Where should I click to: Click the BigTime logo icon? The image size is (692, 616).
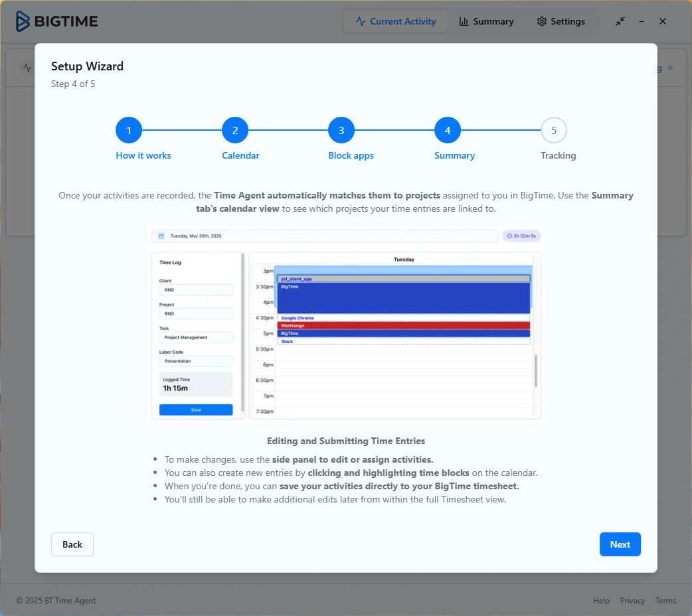coord(23,21)
